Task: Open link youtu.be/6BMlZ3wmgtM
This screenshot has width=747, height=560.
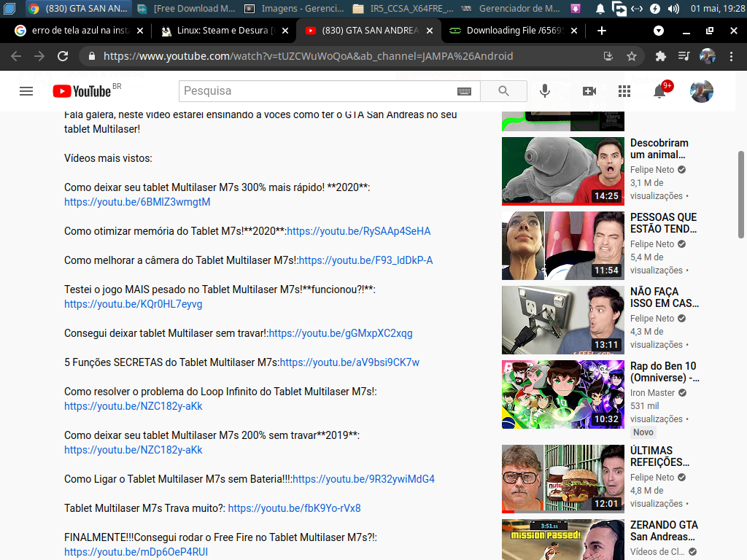Action: coord(137,202)
